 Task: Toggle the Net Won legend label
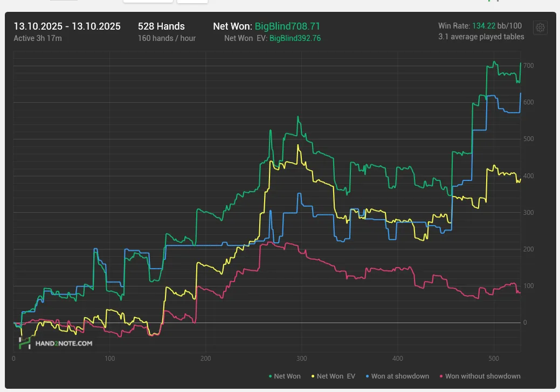click(287, 376)
